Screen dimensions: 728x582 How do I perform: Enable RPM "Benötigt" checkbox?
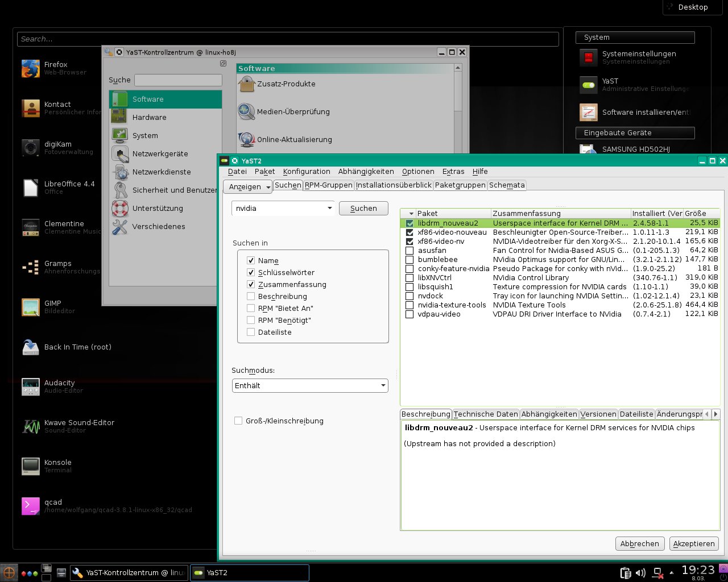[x=251, y=320]
